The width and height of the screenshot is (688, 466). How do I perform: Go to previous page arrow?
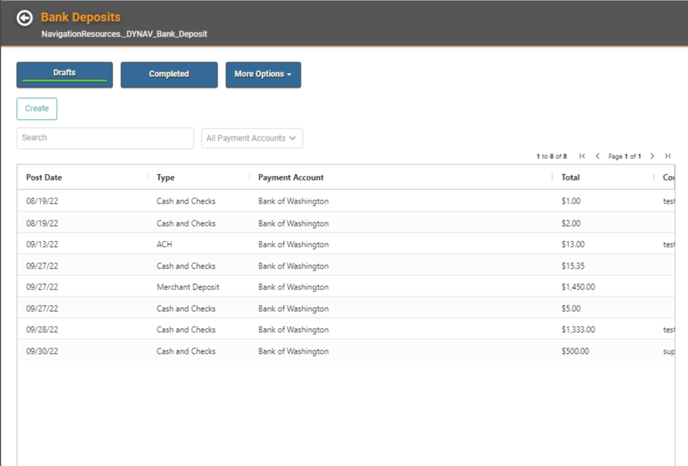[x=598, y=156]
